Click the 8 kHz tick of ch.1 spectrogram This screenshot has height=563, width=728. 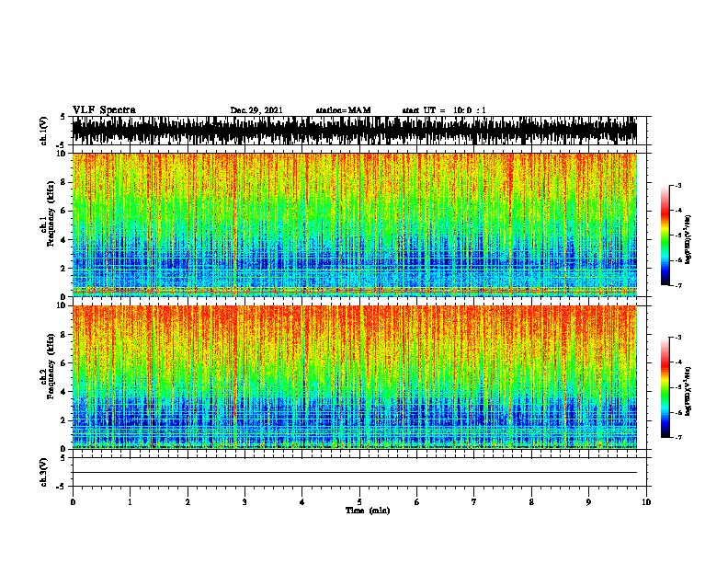click(x=64, y=181)
